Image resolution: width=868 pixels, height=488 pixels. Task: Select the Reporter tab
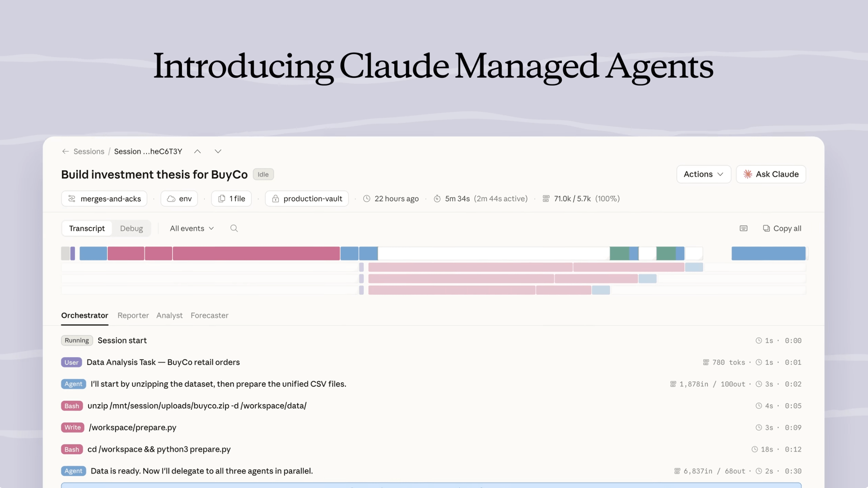click(133, 315)
